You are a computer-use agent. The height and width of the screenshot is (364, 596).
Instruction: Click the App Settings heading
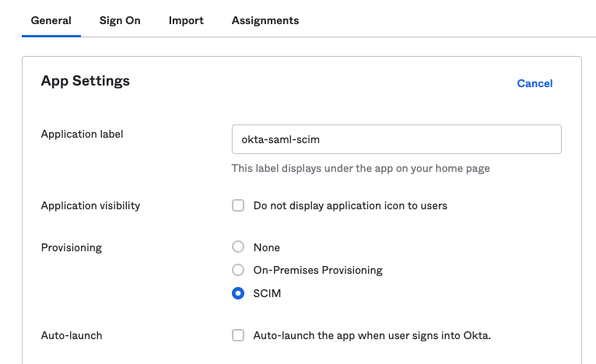[x=85, y=81]
